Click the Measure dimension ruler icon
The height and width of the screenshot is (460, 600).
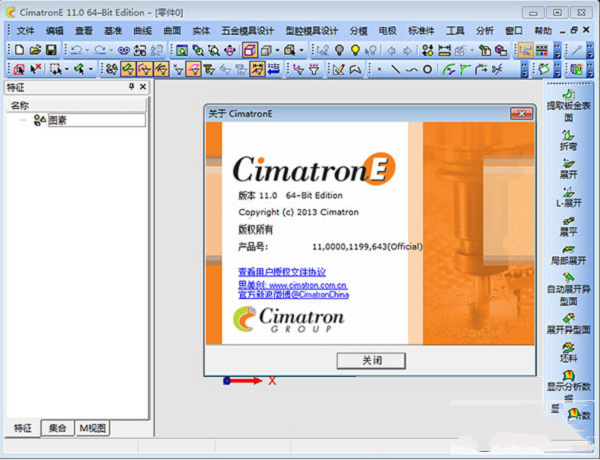(x=444, y=50)
